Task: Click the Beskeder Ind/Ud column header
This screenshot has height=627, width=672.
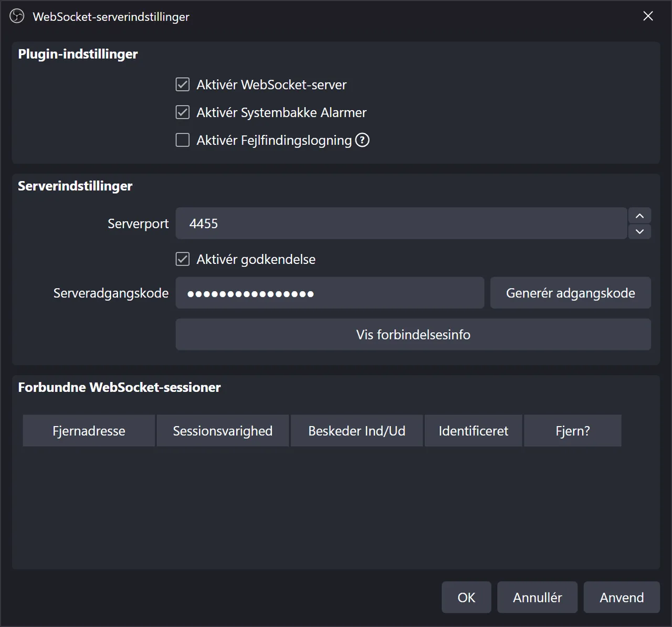Action: point(356,431)
